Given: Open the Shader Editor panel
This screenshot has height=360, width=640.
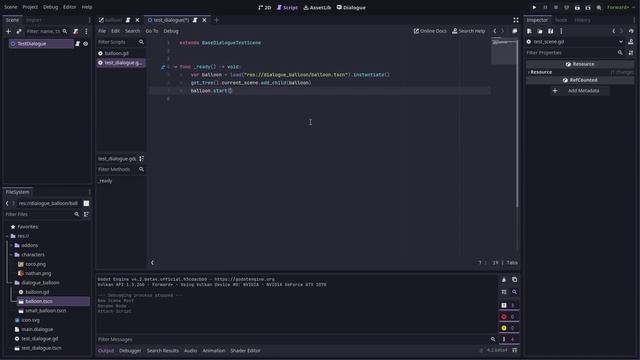Looking at the screenshot, I should 245,351.
